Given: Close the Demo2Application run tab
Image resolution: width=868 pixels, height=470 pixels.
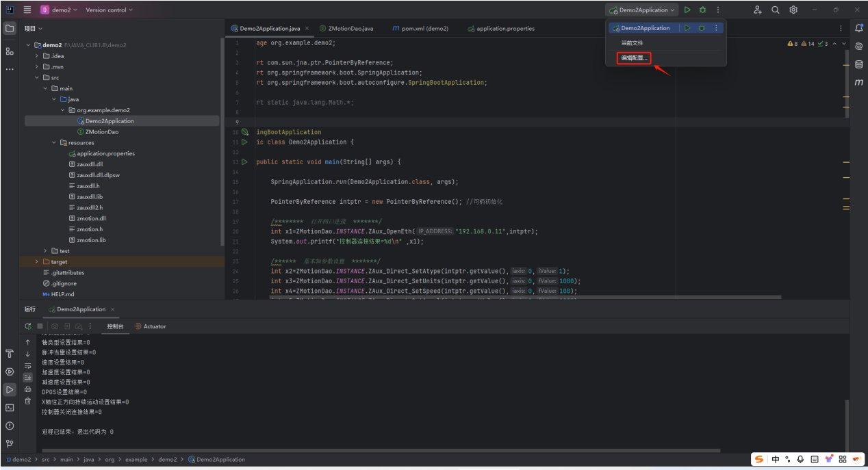Looking at the screenshot, I should (112, 309).
